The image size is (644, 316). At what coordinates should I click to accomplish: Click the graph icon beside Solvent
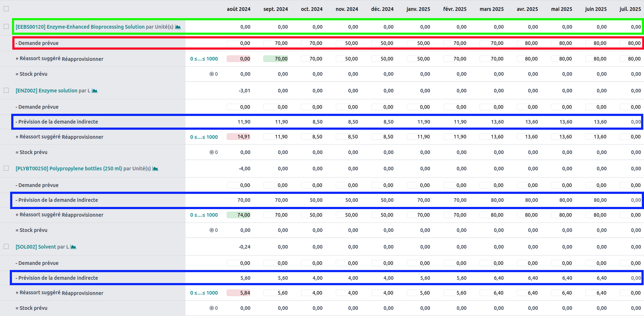tap(73, 247)
